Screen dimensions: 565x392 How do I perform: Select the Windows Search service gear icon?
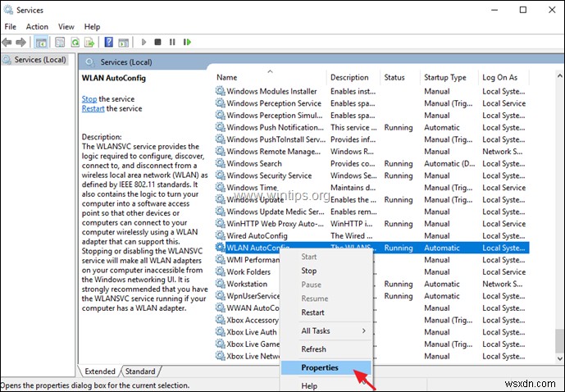coord(220,163)
